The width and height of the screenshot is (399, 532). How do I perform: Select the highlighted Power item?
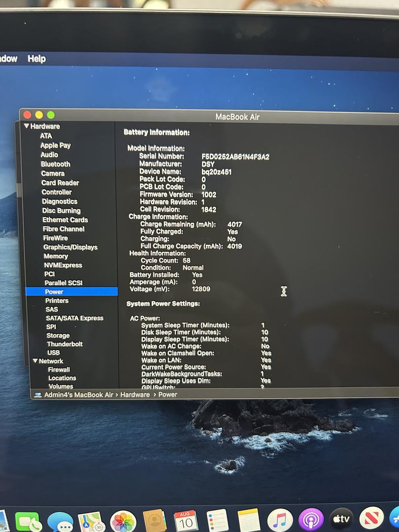[x=71, y=292]
